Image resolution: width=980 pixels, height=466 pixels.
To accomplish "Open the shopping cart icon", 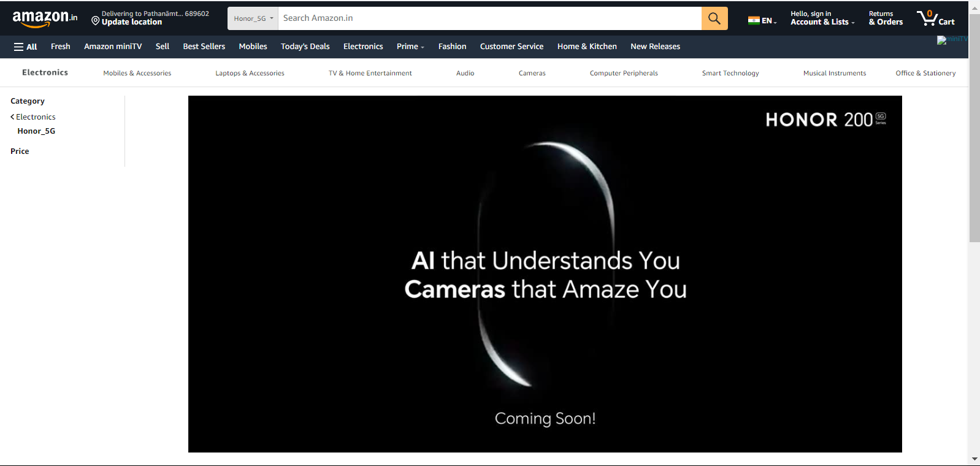I will (936, 18).
